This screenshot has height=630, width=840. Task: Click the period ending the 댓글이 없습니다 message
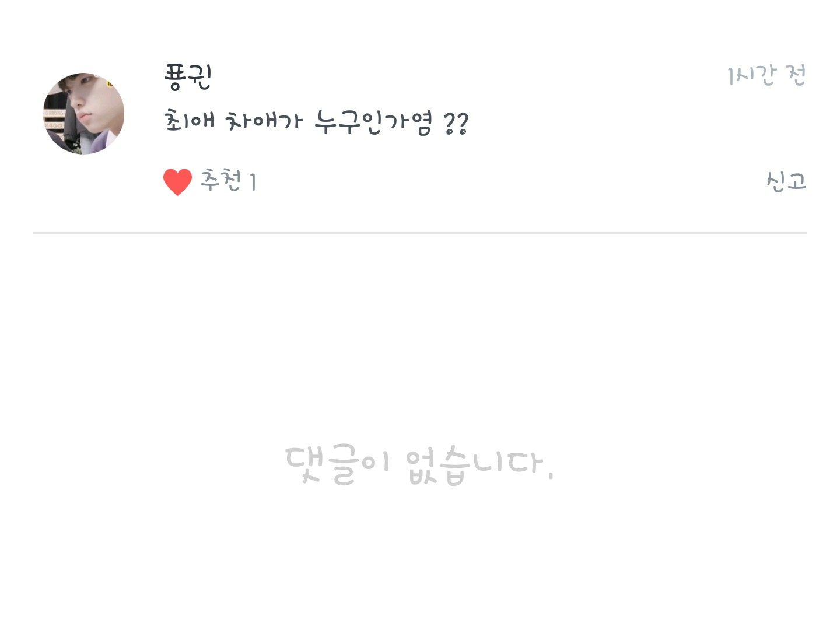tap(551, 475)
